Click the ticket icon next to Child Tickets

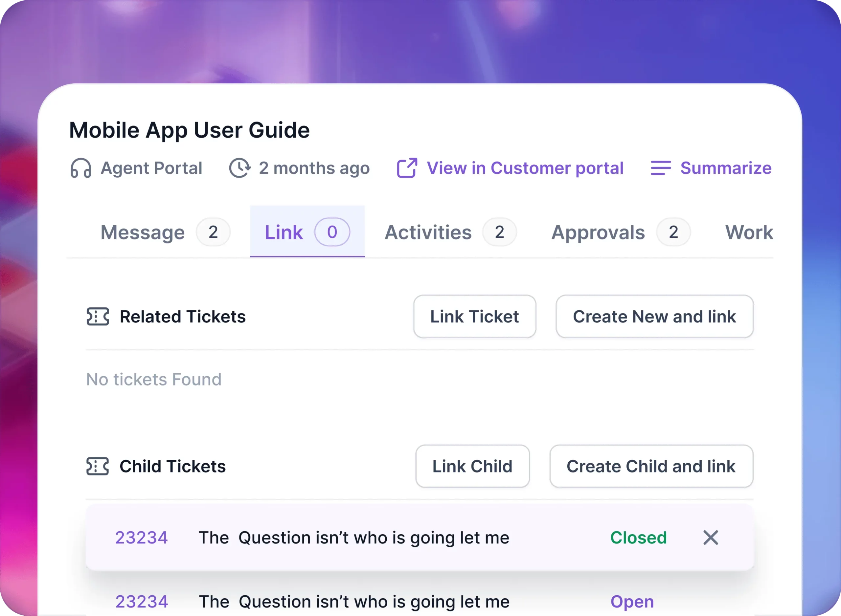(x=98, y=466)
